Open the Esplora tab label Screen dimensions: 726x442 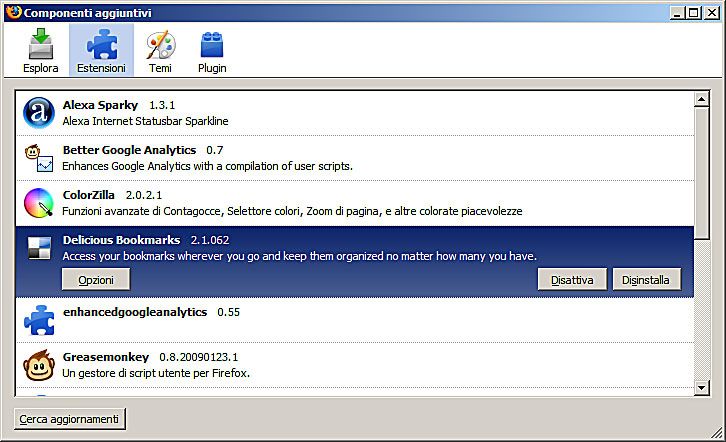[41, 68]
